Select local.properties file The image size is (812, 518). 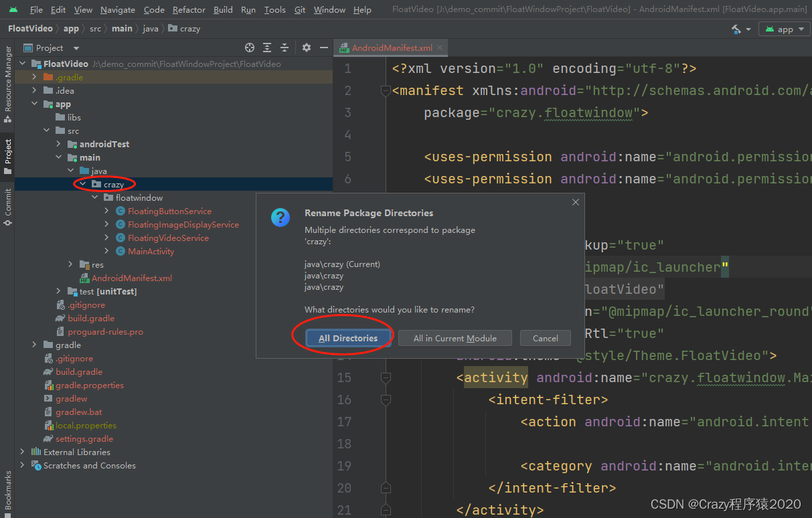pyautogui.click(x=86, y=425)
